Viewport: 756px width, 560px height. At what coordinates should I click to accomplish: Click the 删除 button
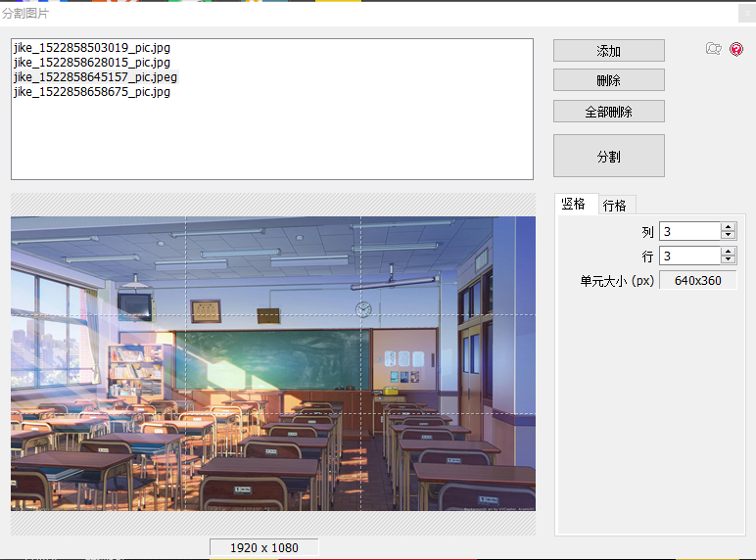tap(608, 80)
